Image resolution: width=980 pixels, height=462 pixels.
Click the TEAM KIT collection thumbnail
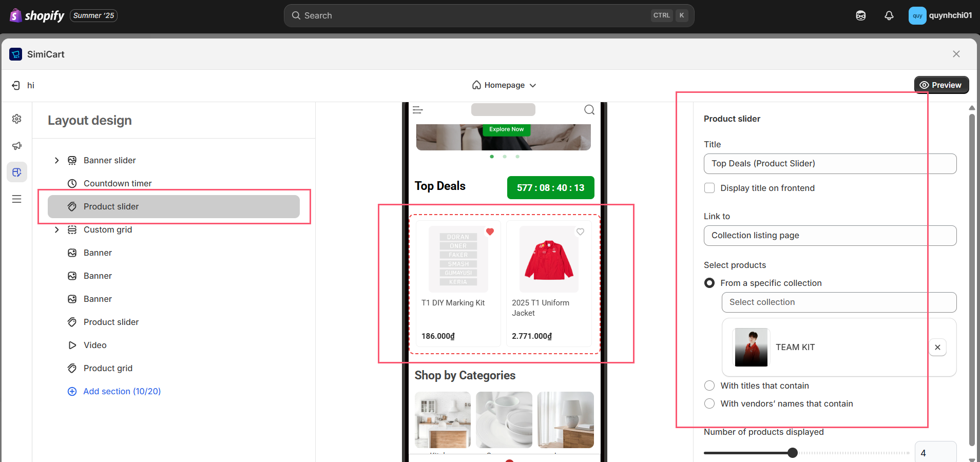click(752, 348)
